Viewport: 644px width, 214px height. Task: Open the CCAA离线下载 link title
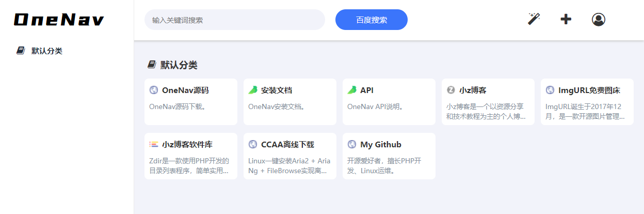coord(287,144)
